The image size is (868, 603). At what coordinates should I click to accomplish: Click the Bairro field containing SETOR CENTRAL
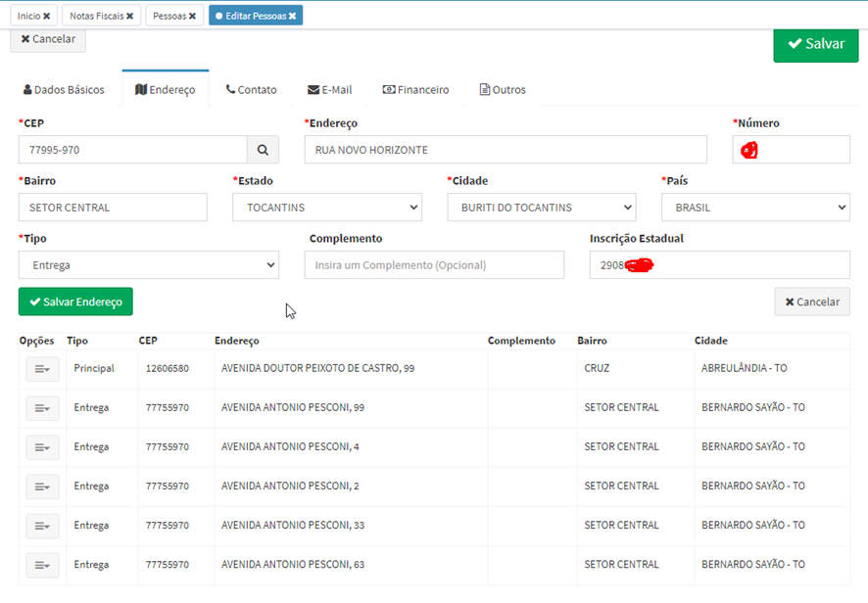[x=113, y=208]
